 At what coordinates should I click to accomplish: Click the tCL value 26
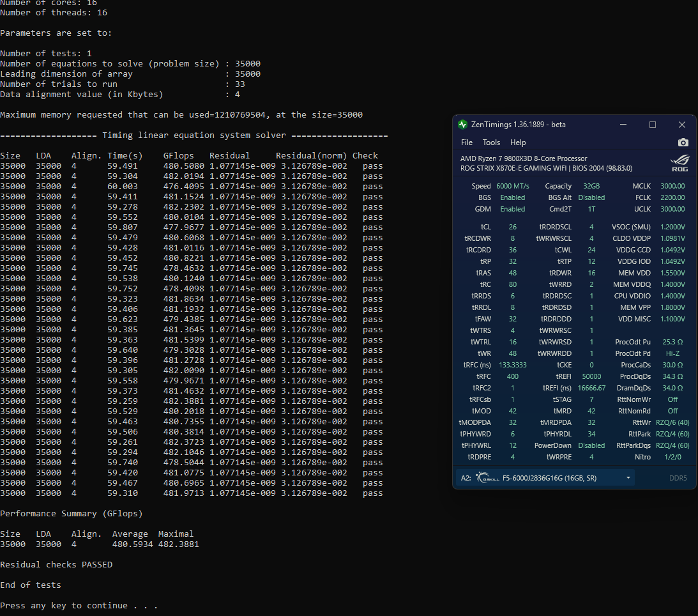click(512, 227)
